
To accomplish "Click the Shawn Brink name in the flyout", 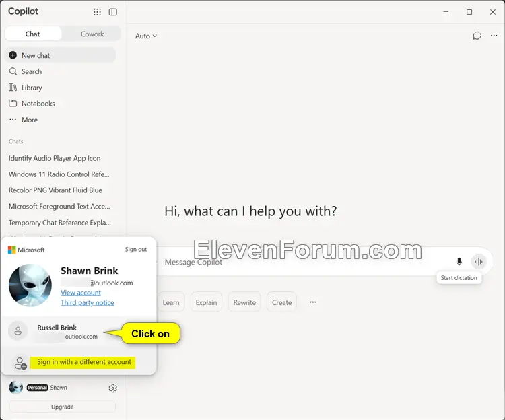I will coord(89,271).
